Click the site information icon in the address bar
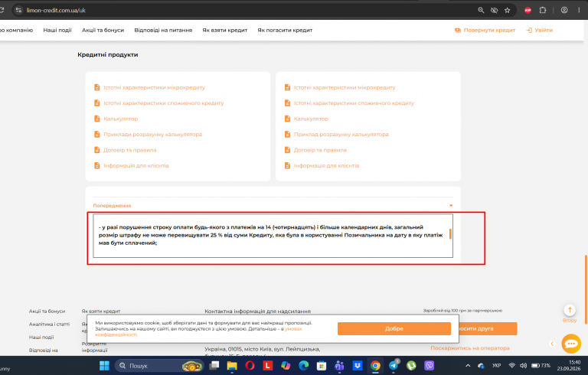This screenshot has width=588, height=375. 18,10
